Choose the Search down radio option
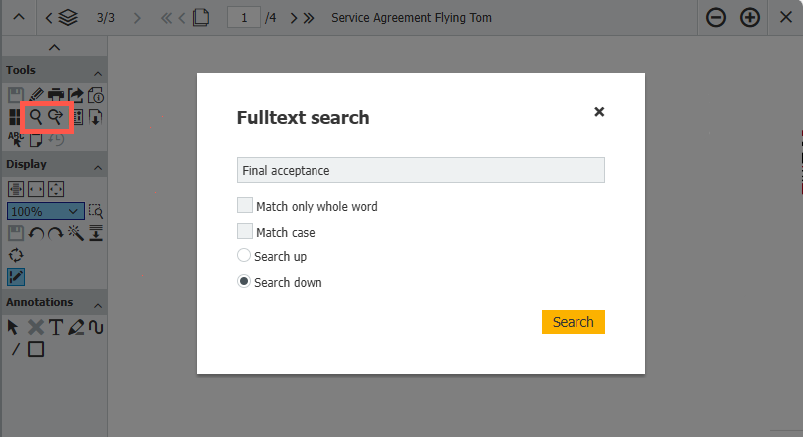 tap(244, 282)
